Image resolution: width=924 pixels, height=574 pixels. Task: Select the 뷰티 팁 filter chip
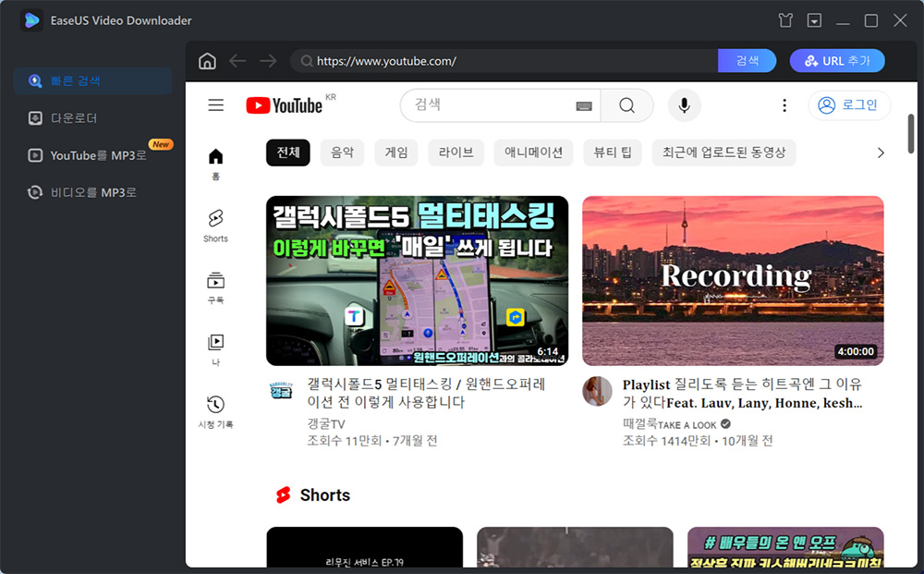613,153
